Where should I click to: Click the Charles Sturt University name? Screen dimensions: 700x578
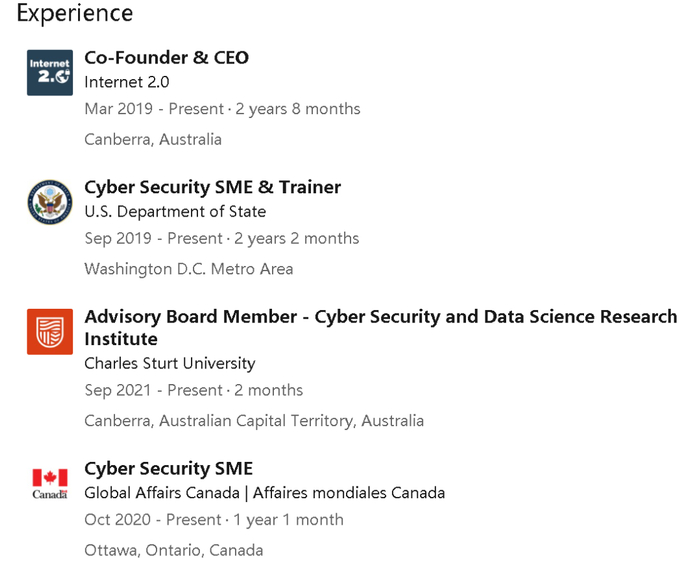(x=169, y=363)
